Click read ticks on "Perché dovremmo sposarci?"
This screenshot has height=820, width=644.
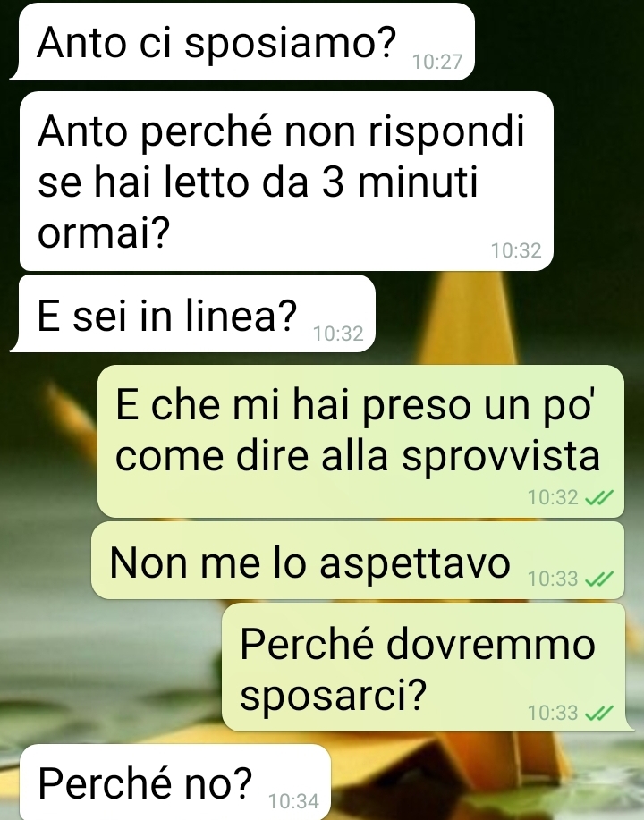pyautogui.click(x=598, y=713)
